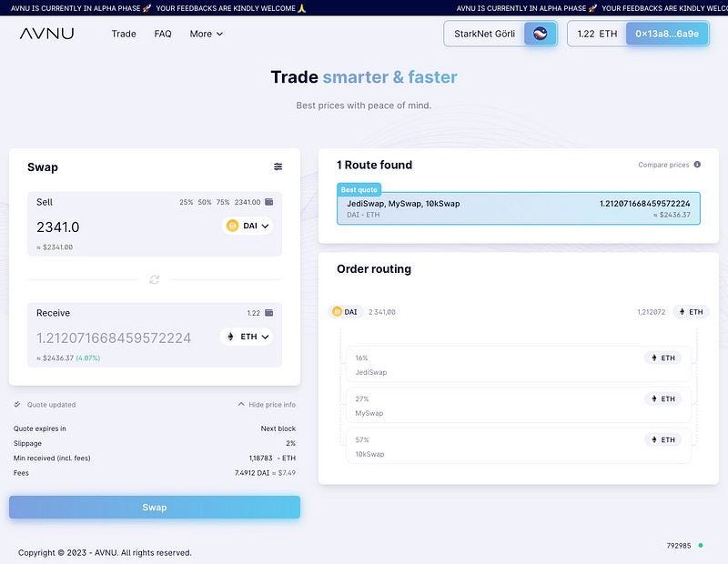The height and width of the screenshot is (564, 728).
Task: Click the large Swap button
Action: [154, 508]
